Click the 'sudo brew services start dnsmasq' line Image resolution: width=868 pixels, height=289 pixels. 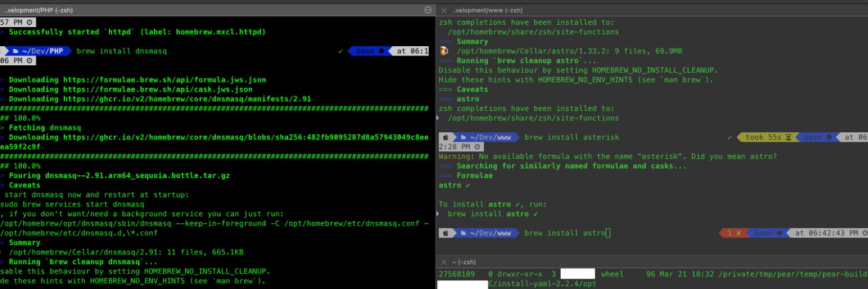click(72, 205)
